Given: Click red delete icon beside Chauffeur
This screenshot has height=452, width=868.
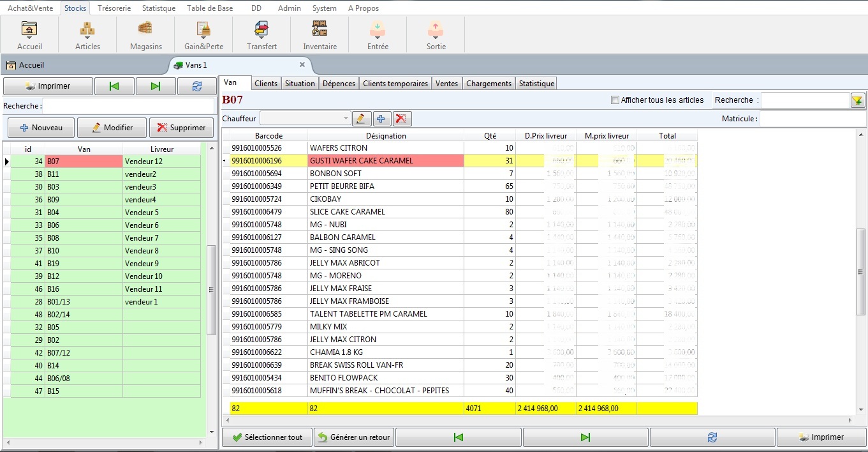Looking at the screenshot, I should tap(401, 119).
